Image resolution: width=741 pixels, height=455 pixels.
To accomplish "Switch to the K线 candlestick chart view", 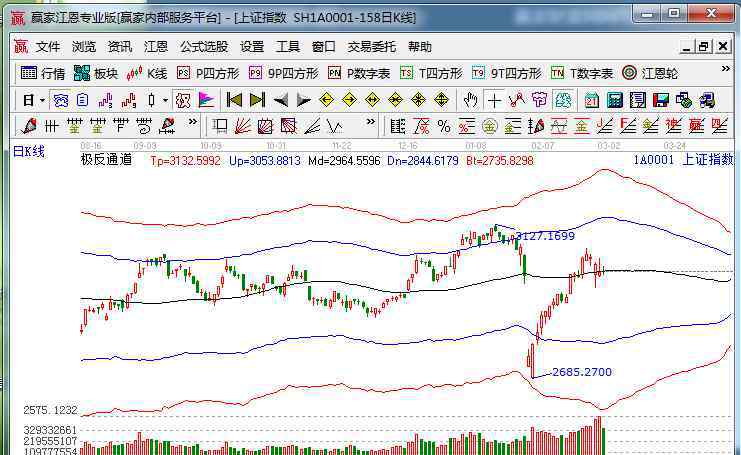I will click(147, 73).
